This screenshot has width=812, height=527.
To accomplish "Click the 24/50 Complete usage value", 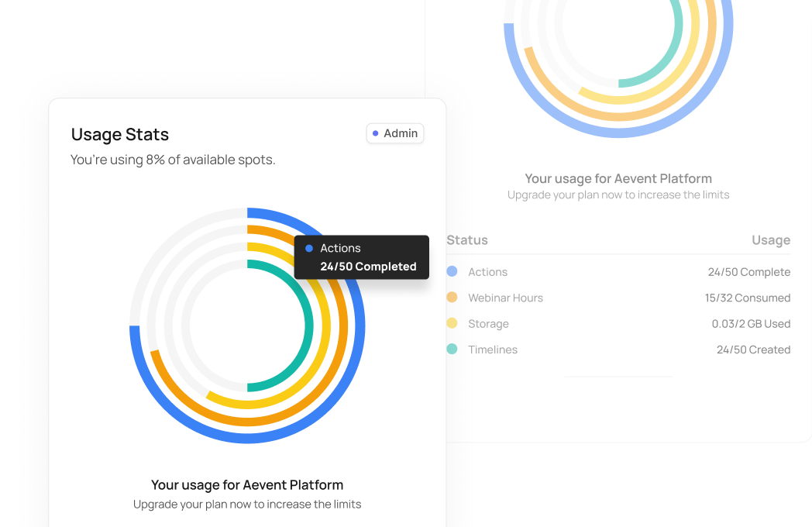I will 748,272.
